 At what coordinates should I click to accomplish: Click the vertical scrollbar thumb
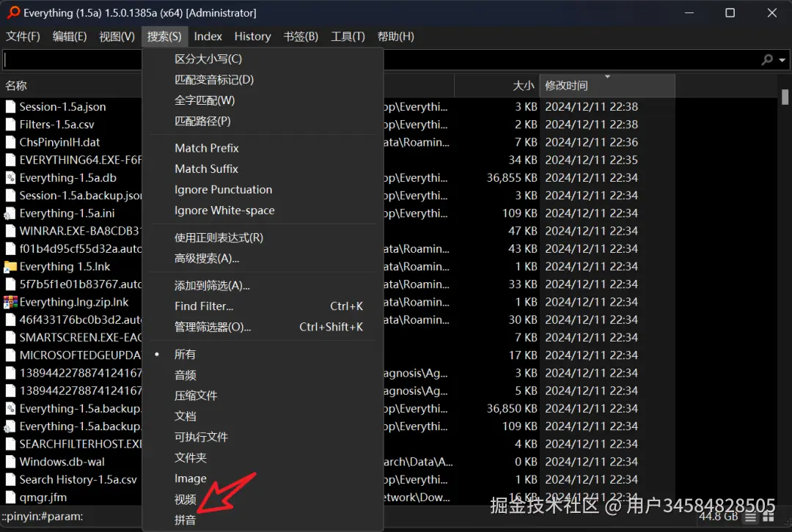785,97
